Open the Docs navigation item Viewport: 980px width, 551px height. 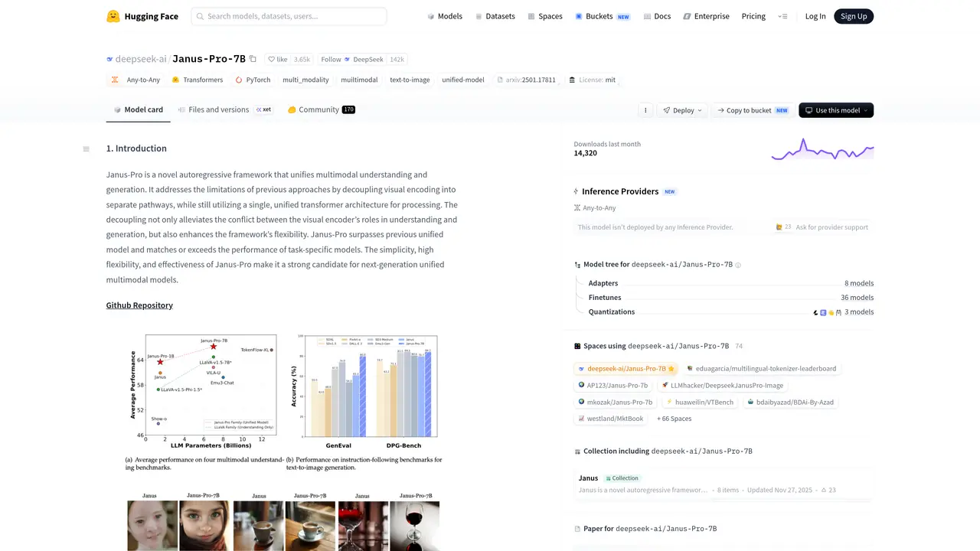point(658,16)
